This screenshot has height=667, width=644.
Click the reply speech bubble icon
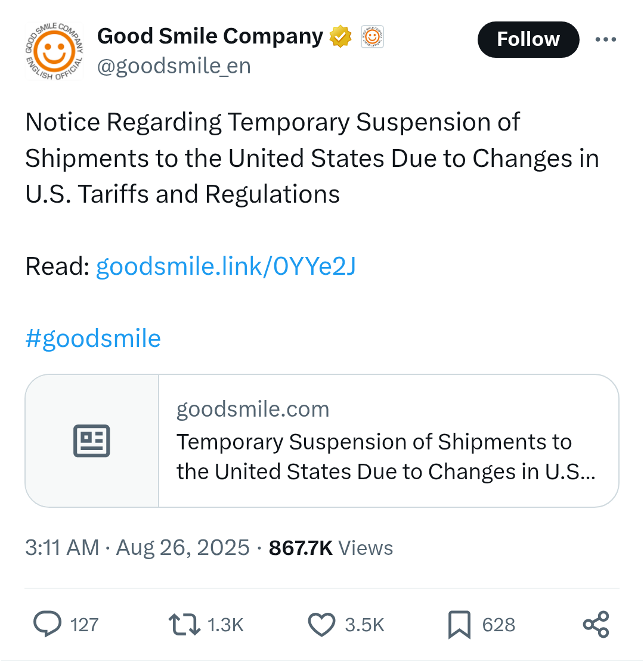point(48,624)
